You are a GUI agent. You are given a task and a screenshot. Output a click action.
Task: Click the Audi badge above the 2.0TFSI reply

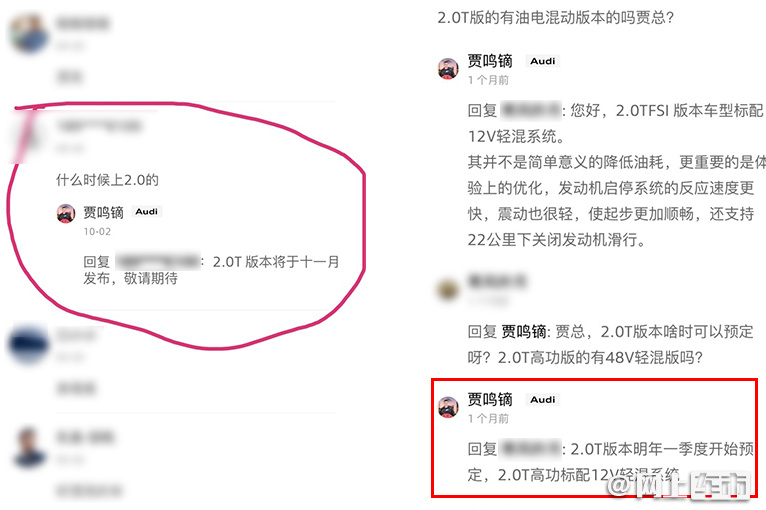click(x=543, y=61)
